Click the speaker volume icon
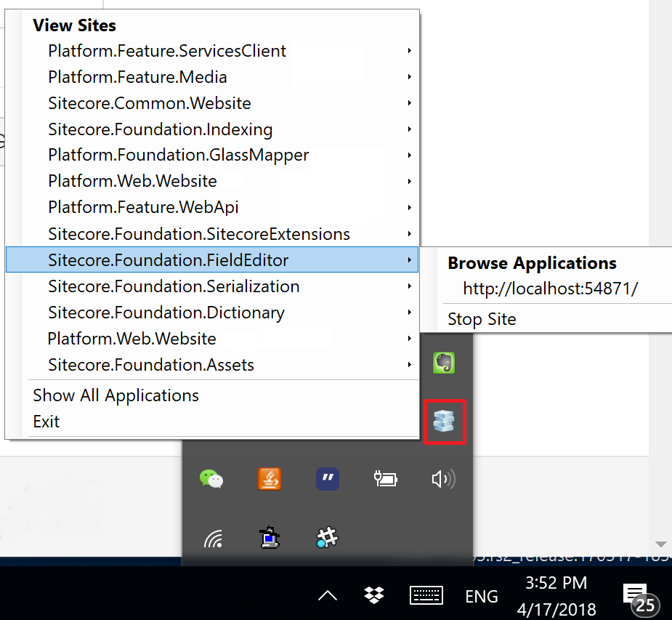This screenshot has width=672, height=620. tap(443, 479)
